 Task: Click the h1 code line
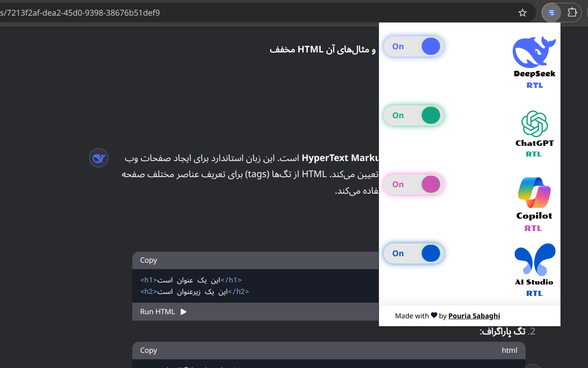pyautogui.click(x=191, y=280)
